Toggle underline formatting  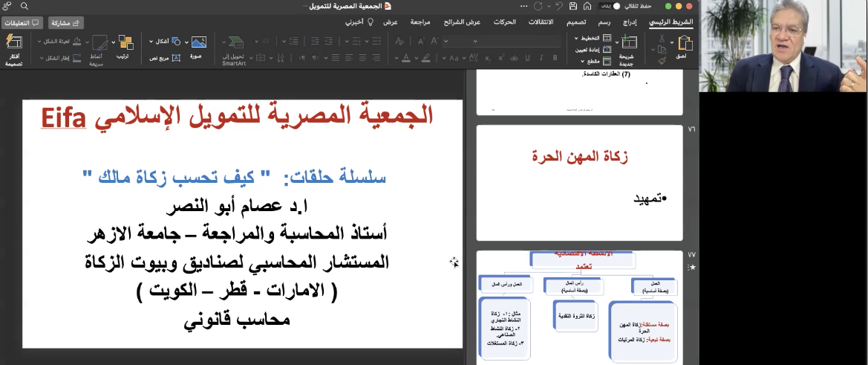527,57
